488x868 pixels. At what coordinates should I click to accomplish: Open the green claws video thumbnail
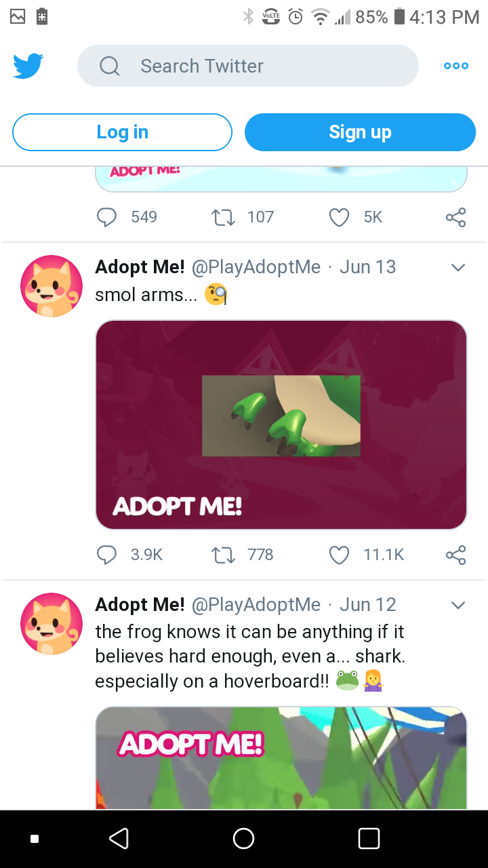tap(281, 425)
